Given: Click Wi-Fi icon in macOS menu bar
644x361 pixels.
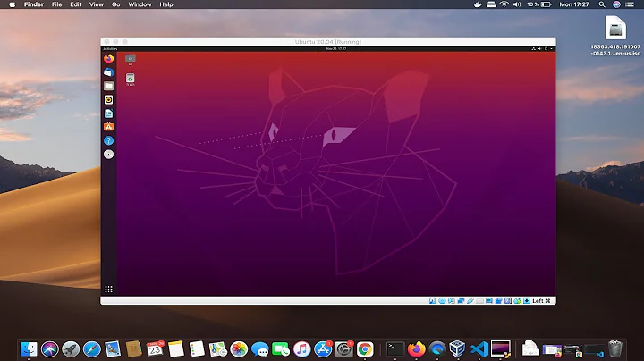Looking at the screenshot, I should (x=504, y=4).
